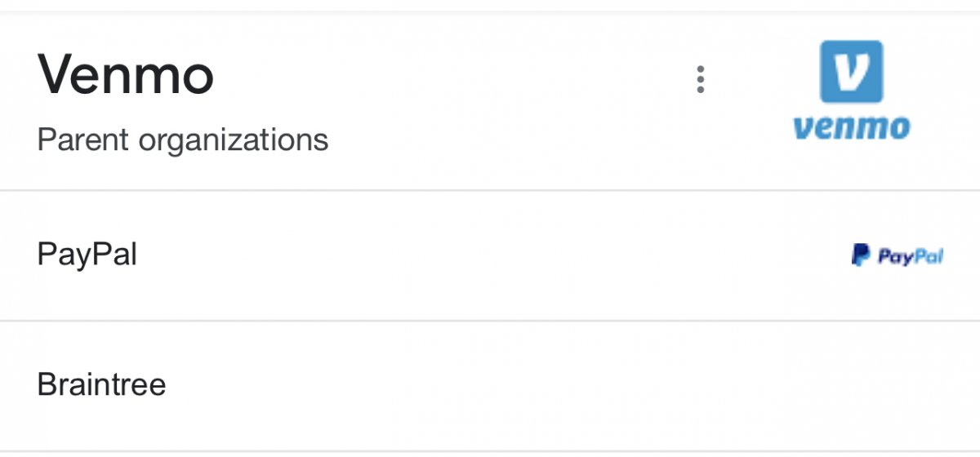Click the blue Venmo V logo square

tap(851, 71)
